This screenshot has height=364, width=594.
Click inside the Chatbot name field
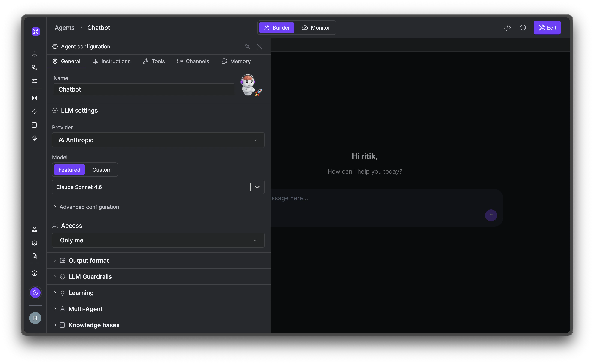[x=144, y=89]
